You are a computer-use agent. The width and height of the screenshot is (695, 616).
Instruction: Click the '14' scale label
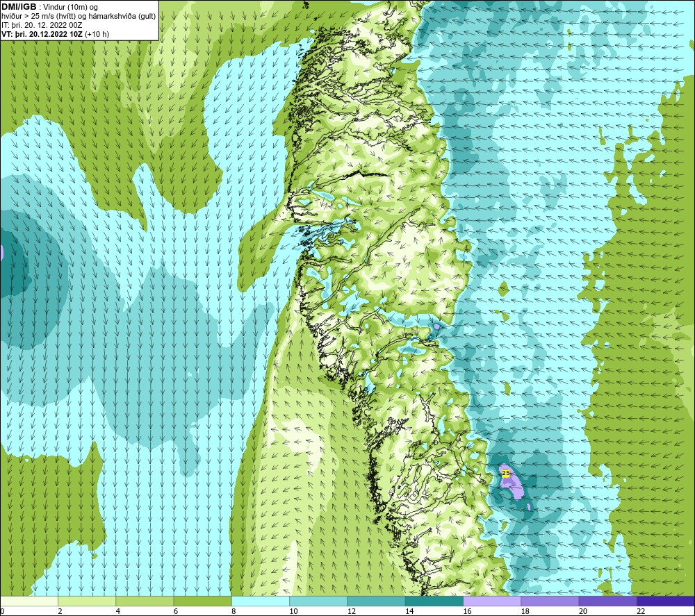click(x=409, y=611)
